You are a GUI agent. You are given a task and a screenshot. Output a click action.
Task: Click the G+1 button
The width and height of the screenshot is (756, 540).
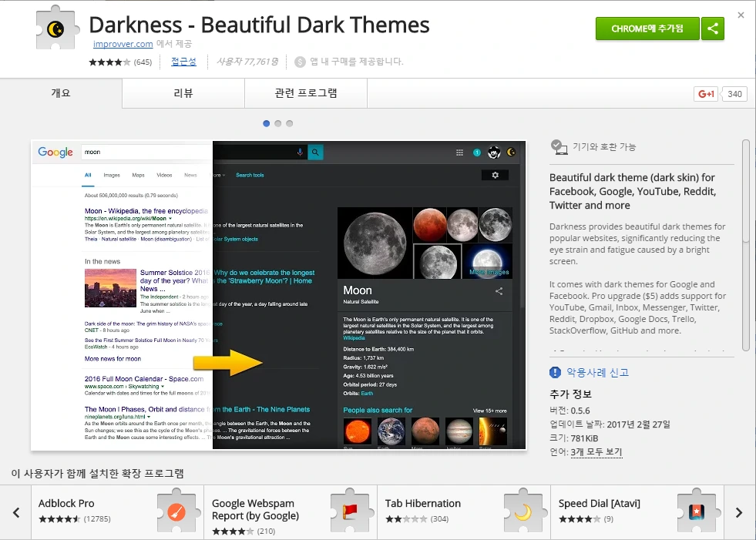pos(706,93)
